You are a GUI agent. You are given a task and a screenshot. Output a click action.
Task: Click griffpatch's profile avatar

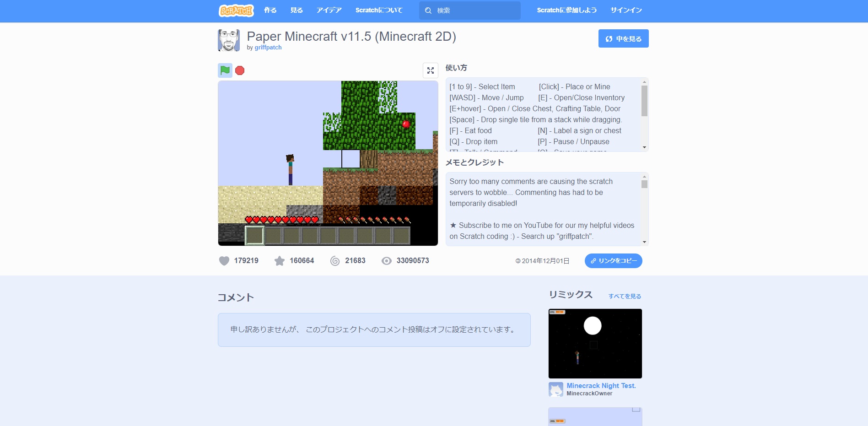[229, 40]
